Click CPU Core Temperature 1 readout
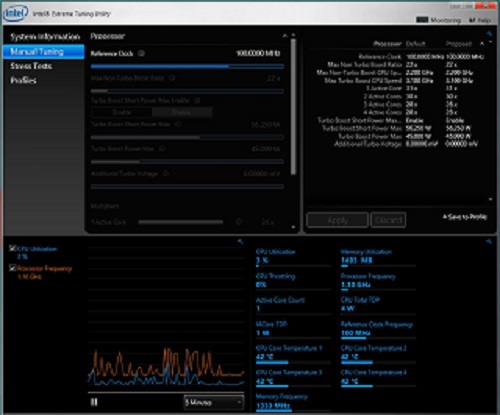The image size is (500, 415). point(293,353)
